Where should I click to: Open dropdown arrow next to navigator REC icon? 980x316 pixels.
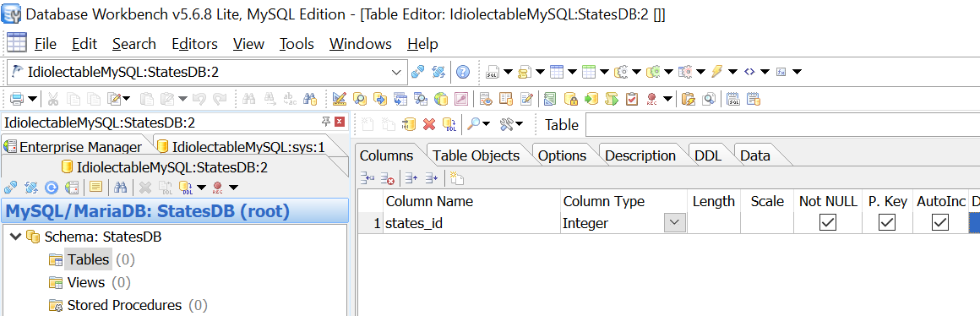tap(233, 188)
